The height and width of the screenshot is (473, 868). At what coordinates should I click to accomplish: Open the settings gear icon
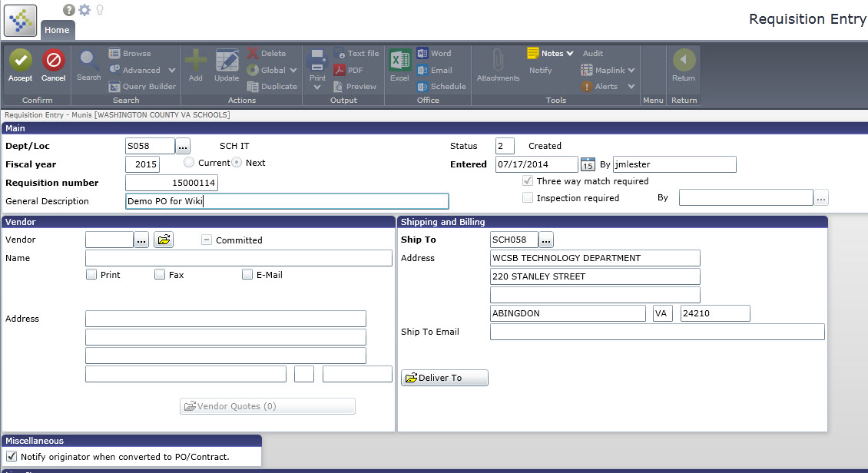pos(84,10)
